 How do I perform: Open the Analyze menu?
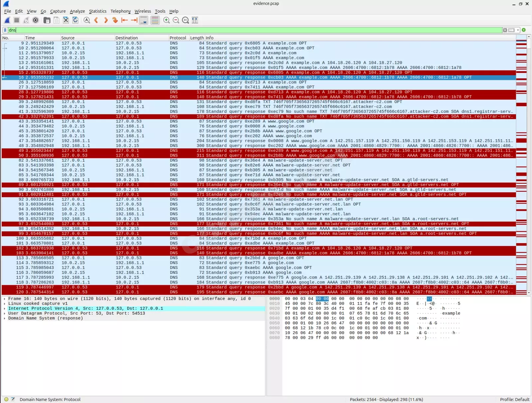tap(77, 11)
